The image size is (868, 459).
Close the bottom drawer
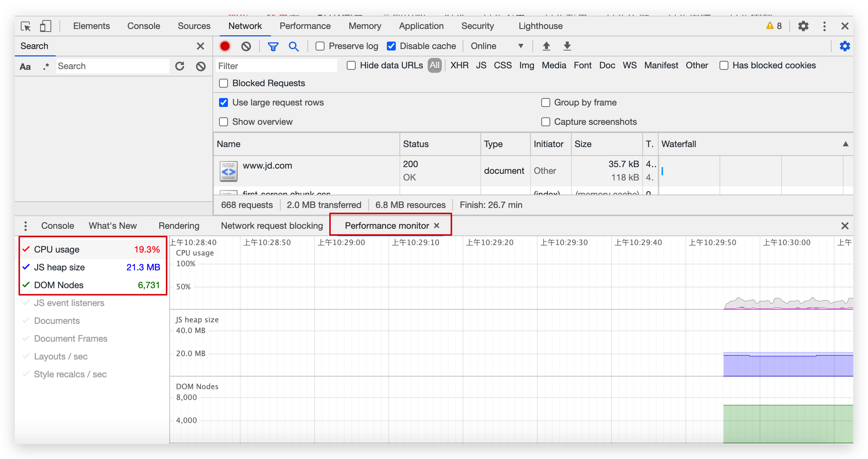(x=845, y=226)
